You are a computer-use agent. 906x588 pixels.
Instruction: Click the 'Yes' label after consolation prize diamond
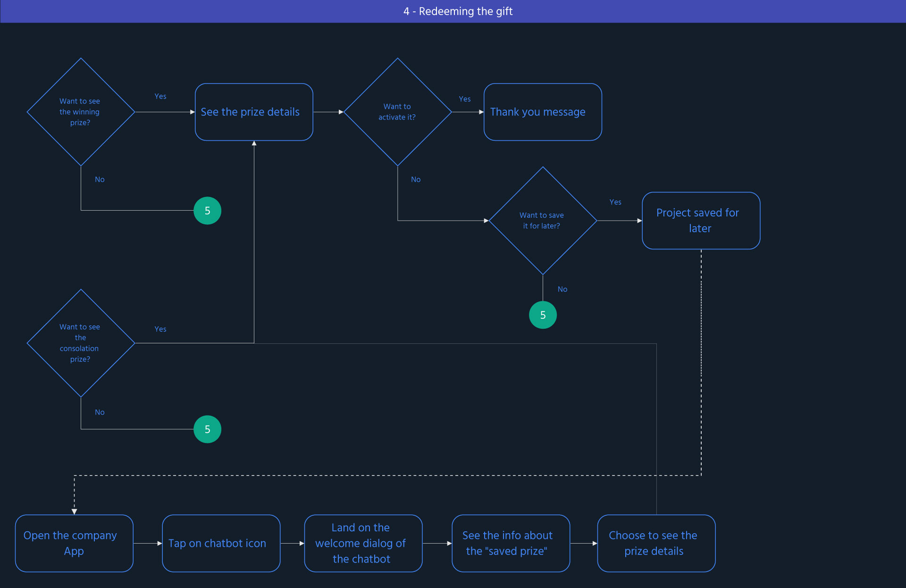click(x=160, y=329)
